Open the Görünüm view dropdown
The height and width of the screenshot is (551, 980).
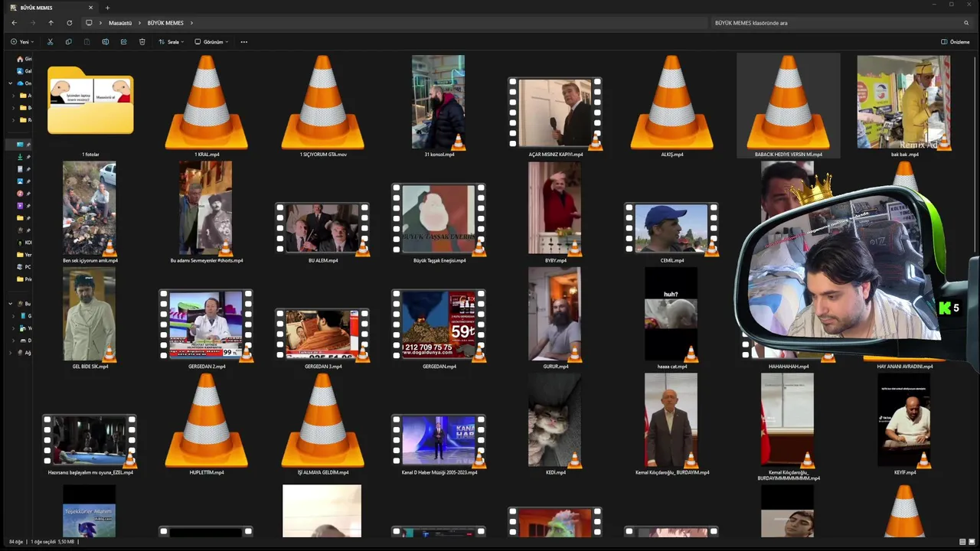[212, 42]
